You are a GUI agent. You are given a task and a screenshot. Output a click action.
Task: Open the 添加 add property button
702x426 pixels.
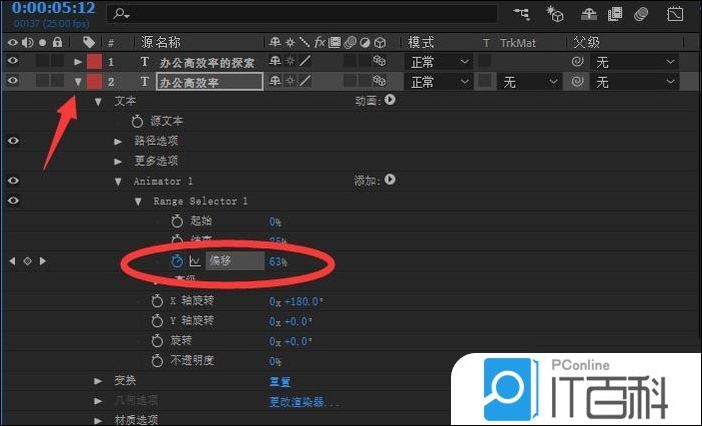[390, 179]
